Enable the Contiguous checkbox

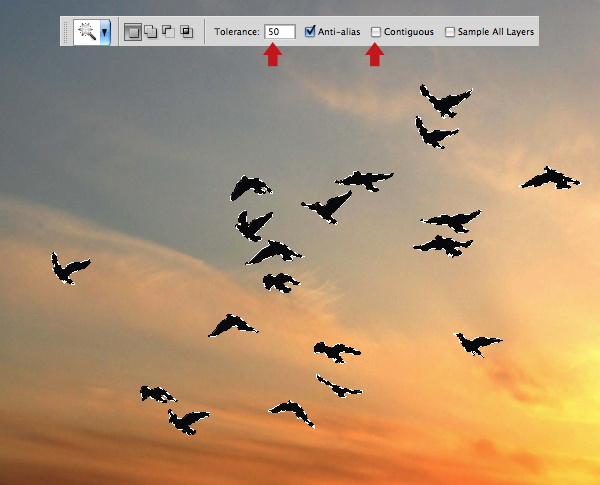click(376, 32)
